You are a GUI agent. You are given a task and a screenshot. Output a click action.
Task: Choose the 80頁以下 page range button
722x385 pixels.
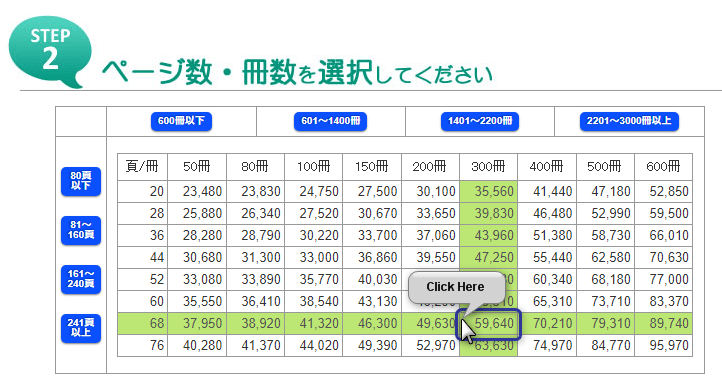click(81, 181)
